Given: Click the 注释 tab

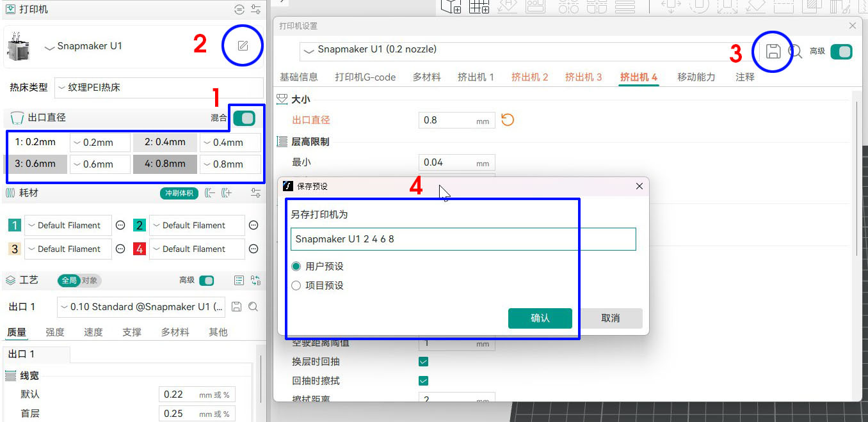Looking at the screenshot, I should [x=745, y=77].
